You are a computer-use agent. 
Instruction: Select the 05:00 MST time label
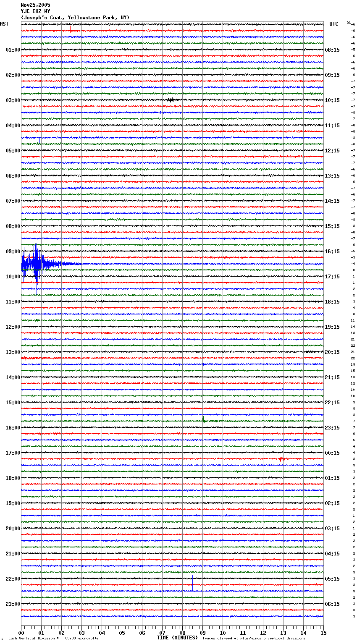pyautogui.click(x=13, y=151)
